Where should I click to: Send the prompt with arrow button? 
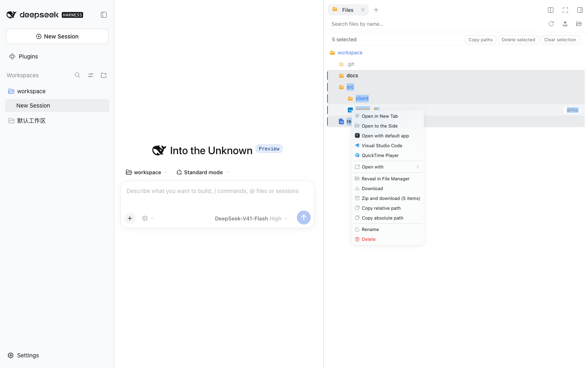pyautogui.click(x=304, y=218)
